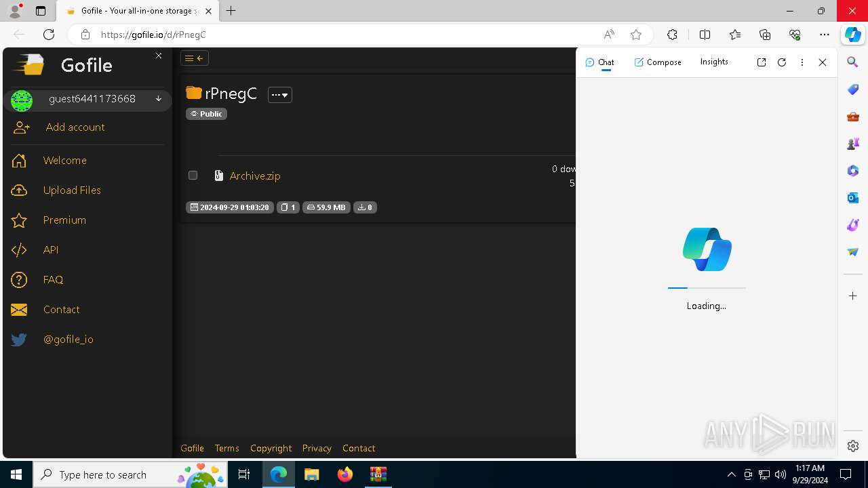
Task: Open the API page
Action: click(51, 249)
